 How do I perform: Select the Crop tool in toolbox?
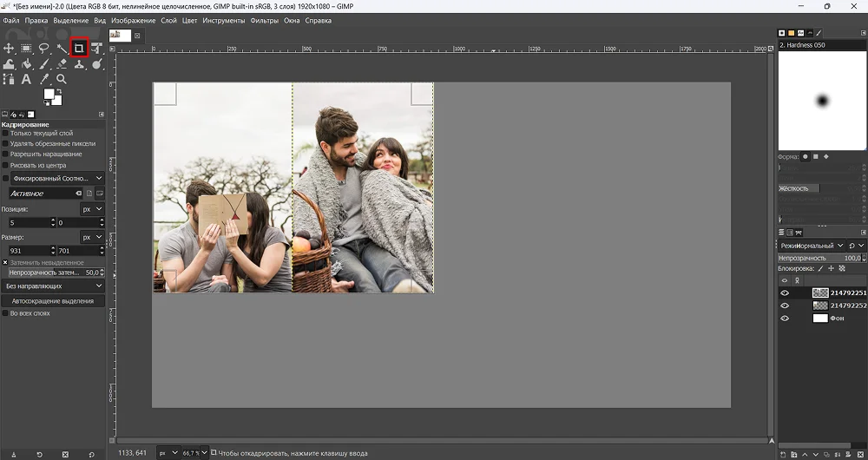(x=78, y=49)
